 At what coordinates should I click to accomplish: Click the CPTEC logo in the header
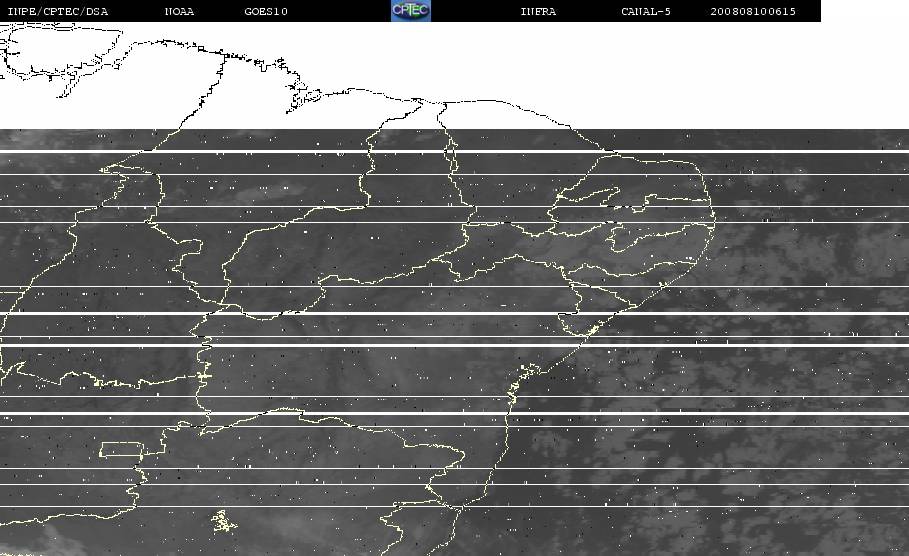point(411,10)
